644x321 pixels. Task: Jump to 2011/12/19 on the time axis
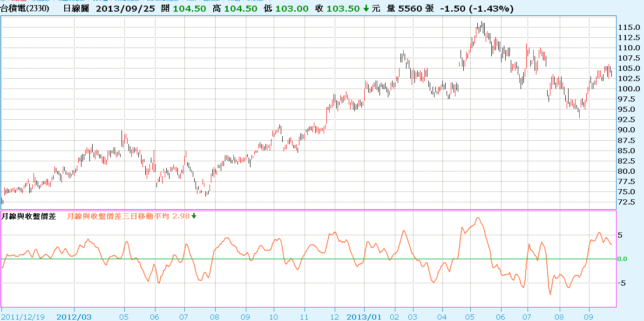(23, 317)
